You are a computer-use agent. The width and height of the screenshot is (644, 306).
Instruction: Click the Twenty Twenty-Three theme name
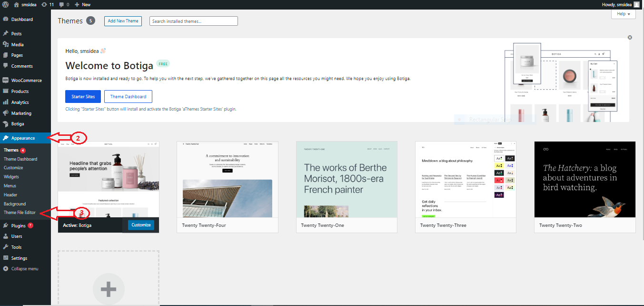click(x=443, y=225)
